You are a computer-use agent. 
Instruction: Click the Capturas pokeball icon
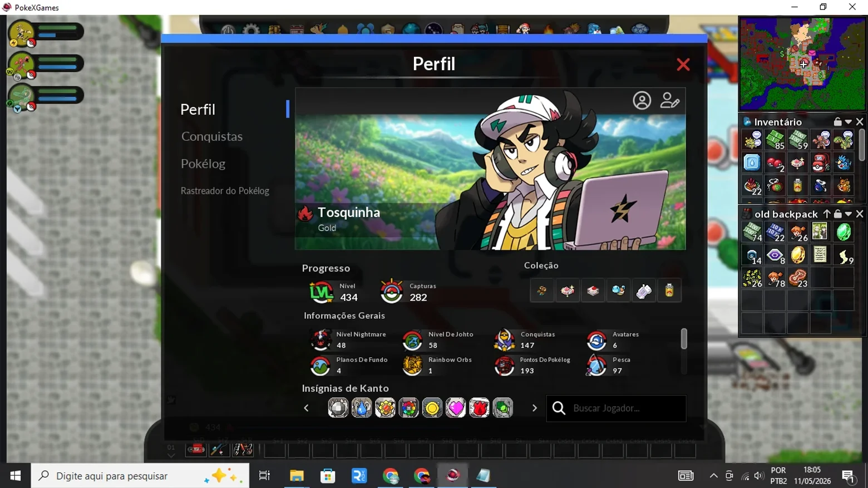[x=392, y=291]
